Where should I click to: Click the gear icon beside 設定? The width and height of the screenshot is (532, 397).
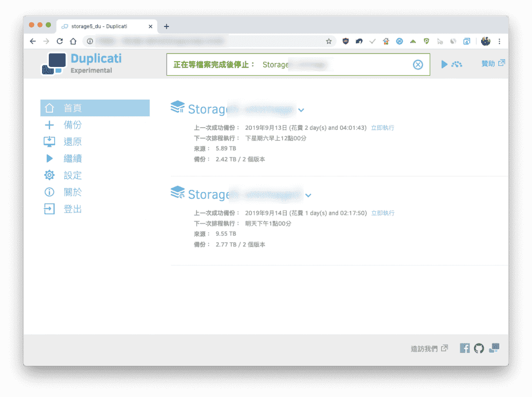tap(49, 175)
